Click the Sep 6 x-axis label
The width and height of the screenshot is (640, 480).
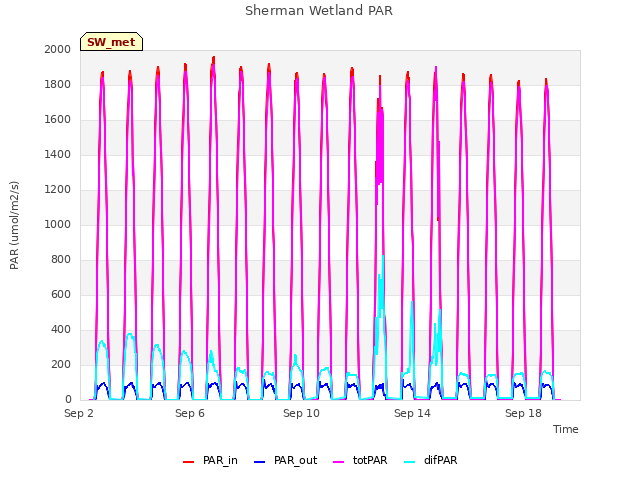(190, 413)
